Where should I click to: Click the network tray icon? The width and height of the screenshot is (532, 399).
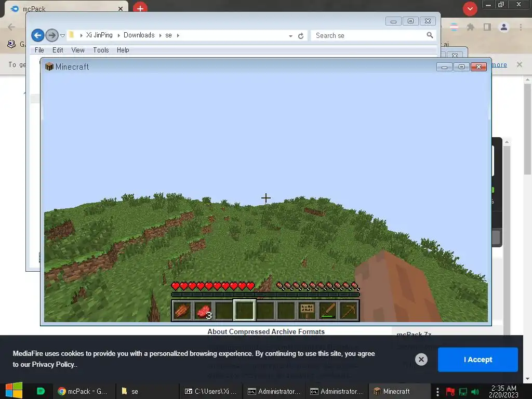pos(463,392)
